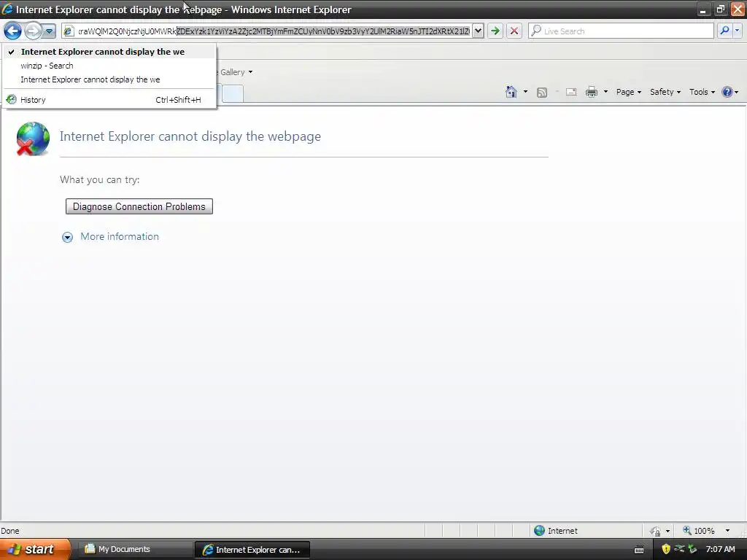Select the unchecked 'Internet Explorer cannot display' entry
This screenshot has height=560, width=747.
coord(109,79)
